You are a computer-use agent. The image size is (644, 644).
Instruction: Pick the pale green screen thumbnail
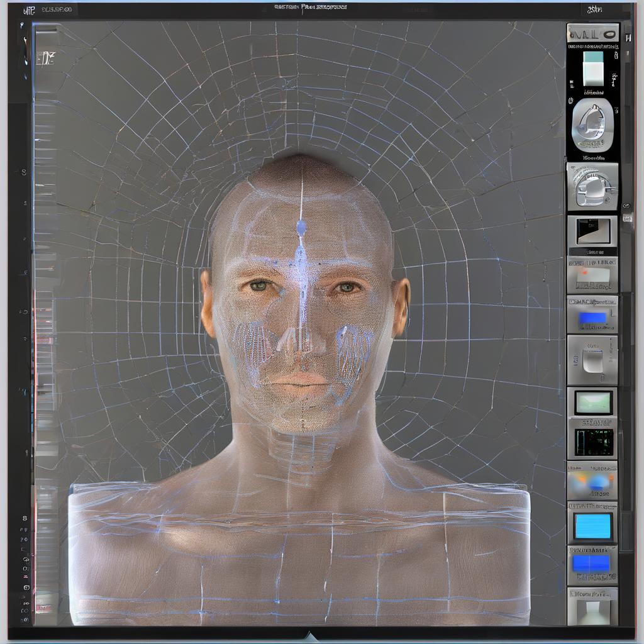[x=592, y=402]
